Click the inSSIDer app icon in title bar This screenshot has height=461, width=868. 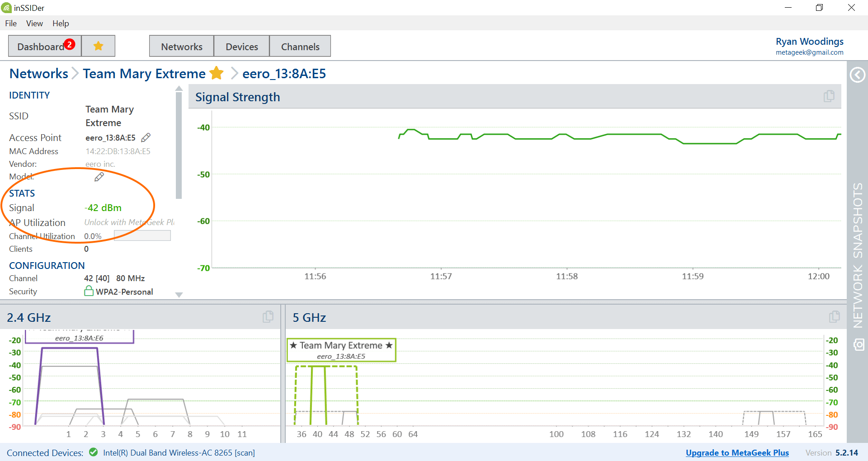pyautogui.click(x=6, y=8)
